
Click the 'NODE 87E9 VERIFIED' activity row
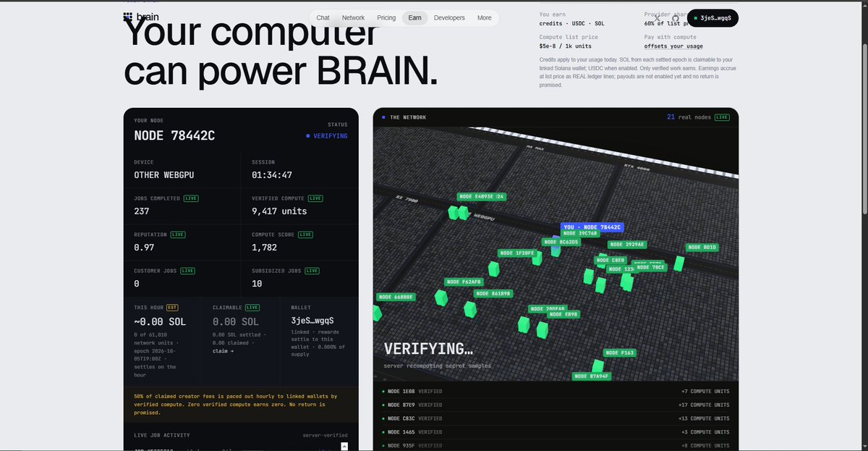point(556,405)
